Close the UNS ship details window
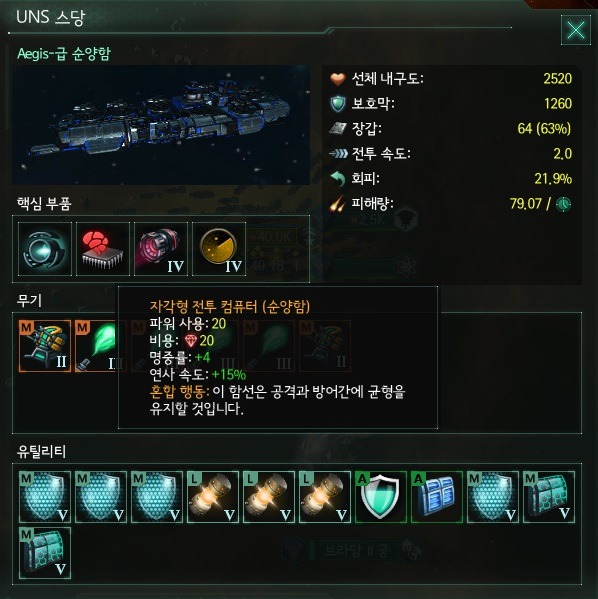The height and width of the screenshot is (599, 598). (x=575, y=30)
